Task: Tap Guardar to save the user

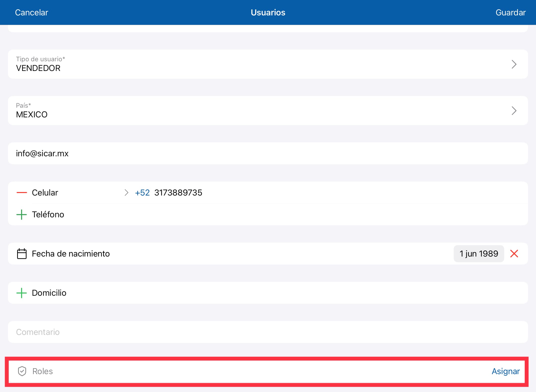Action: point(510,12)
